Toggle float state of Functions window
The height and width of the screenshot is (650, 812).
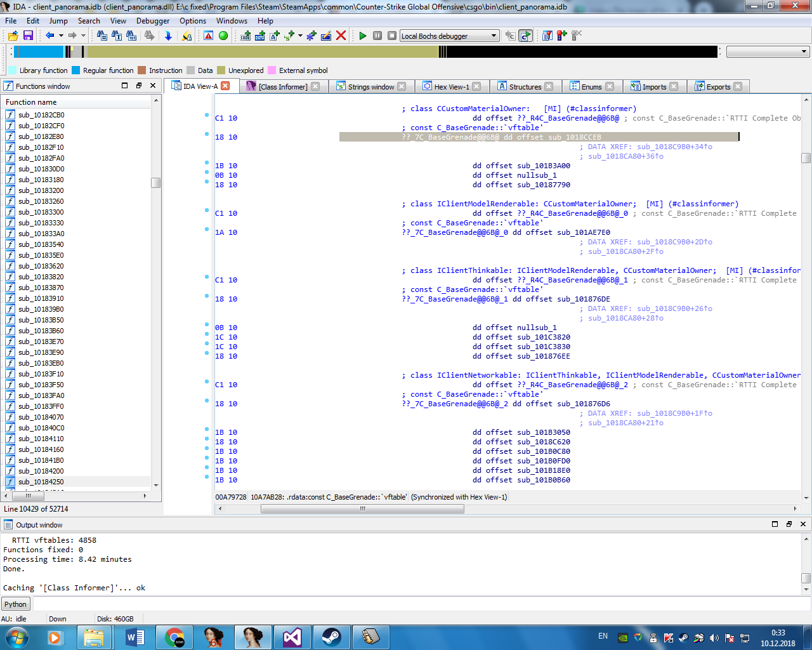pyautogui.click(x=139, y=86)
